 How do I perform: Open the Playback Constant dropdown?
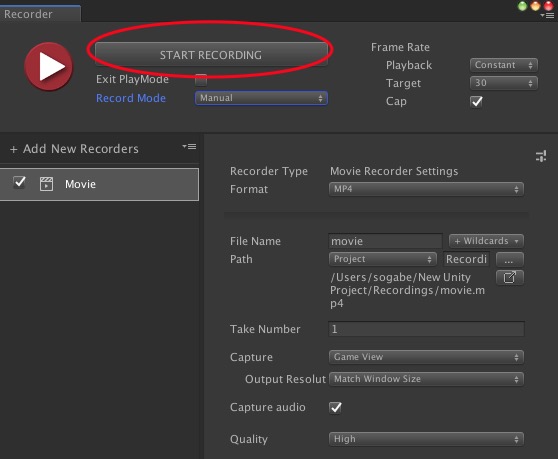tap(504, 65)
